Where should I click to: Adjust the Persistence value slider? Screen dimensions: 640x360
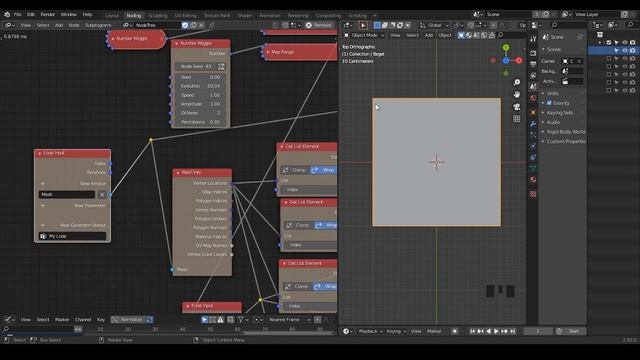200,122
